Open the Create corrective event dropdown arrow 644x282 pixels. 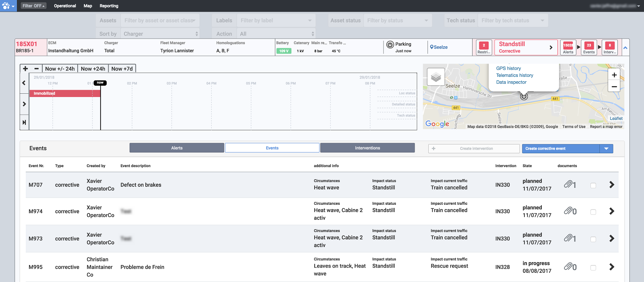point(606,148)
